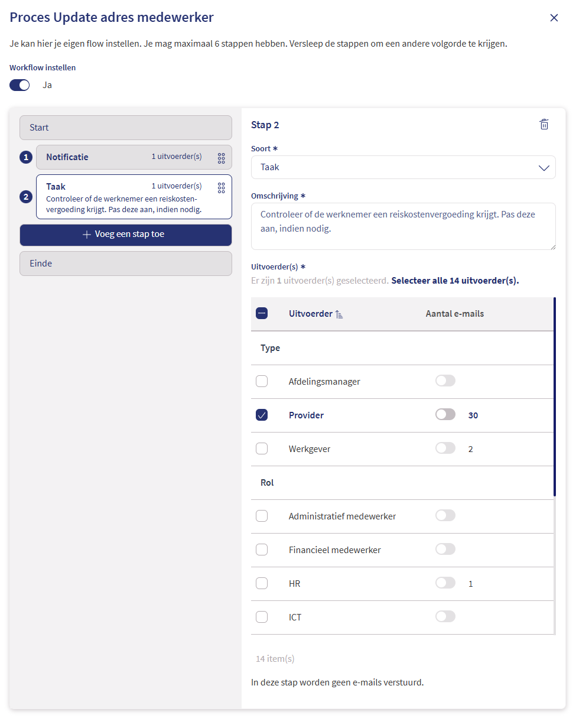Viewport: 576px width, 728px height.
Task: Click inside the Omschrijving text area
Action: tap(403, 226)
